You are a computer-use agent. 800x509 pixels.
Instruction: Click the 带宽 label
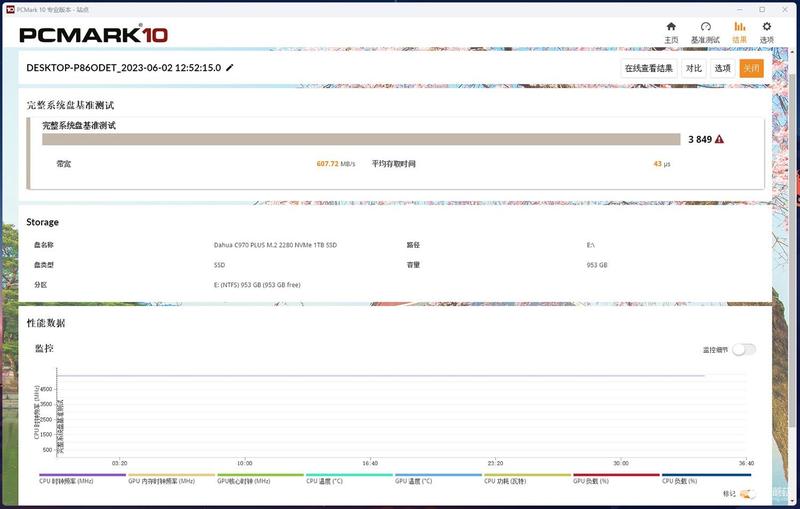[64, 164]
